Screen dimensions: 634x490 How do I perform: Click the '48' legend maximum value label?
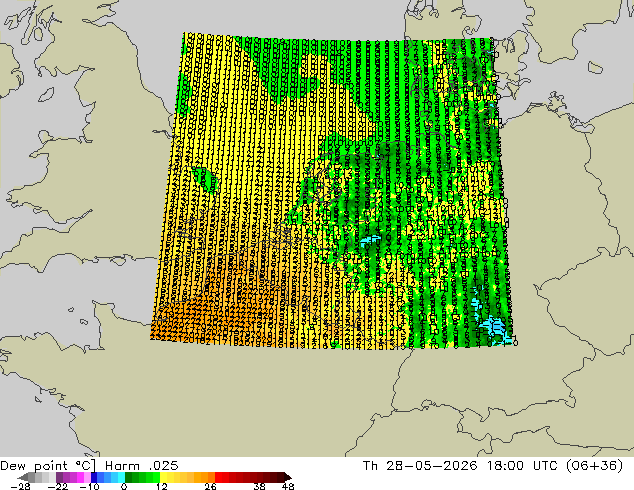(x=288, y=486)
